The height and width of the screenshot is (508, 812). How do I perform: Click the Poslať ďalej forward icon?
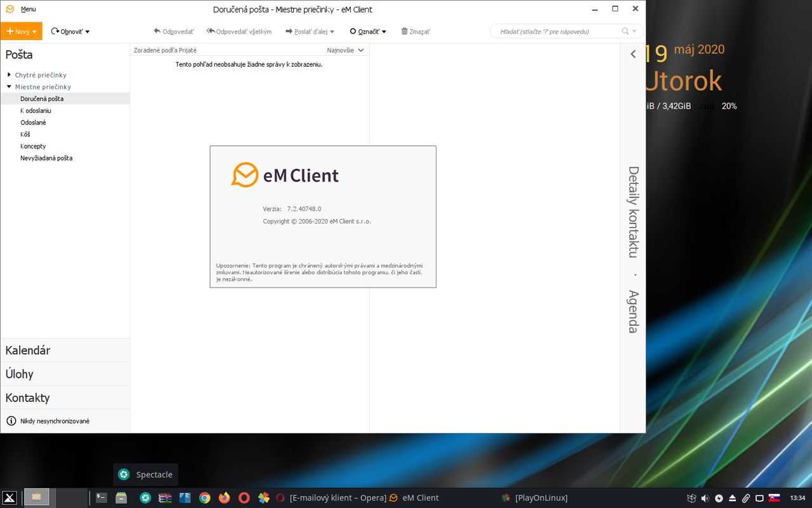point(289,31)
